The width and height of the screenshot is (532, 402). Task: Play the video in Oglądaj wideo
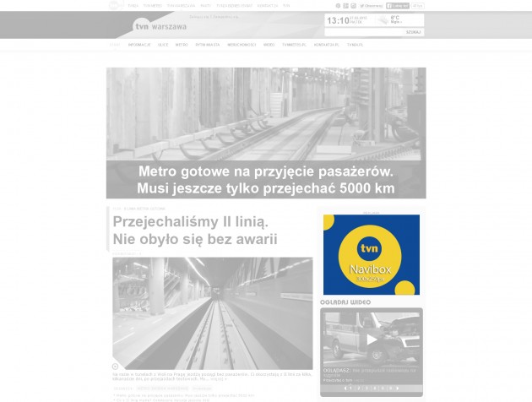coord(372,340)
